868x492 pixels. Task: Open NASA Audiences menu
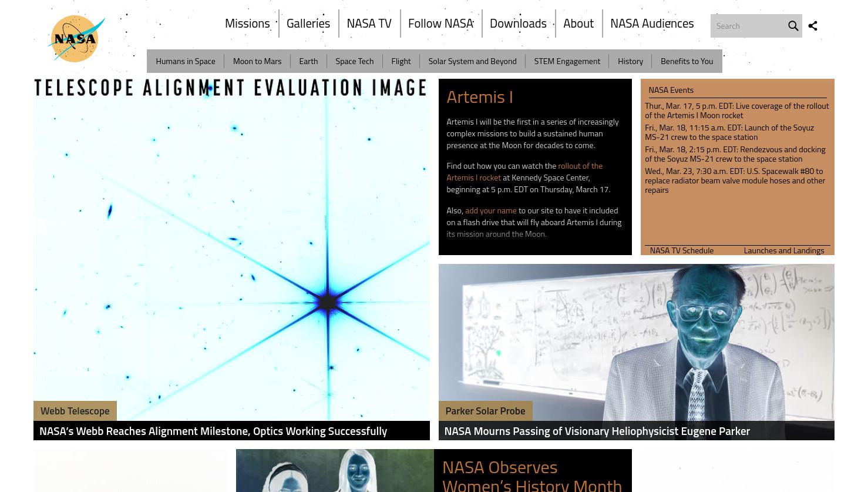652,24
